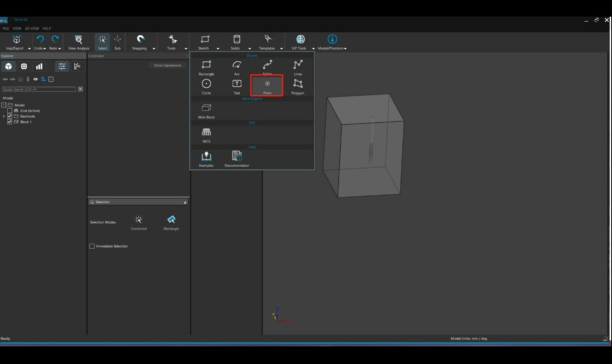Screen dimensions: 612x364
Task: Uncheck the Block 1 checkbox
Action: coord(10,122)
